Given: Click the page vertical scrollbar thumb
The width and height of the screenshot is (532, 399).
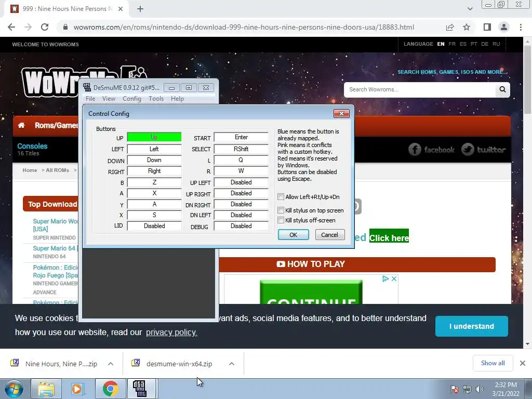Looking at the screenshot, I should [x=528, y=79].
